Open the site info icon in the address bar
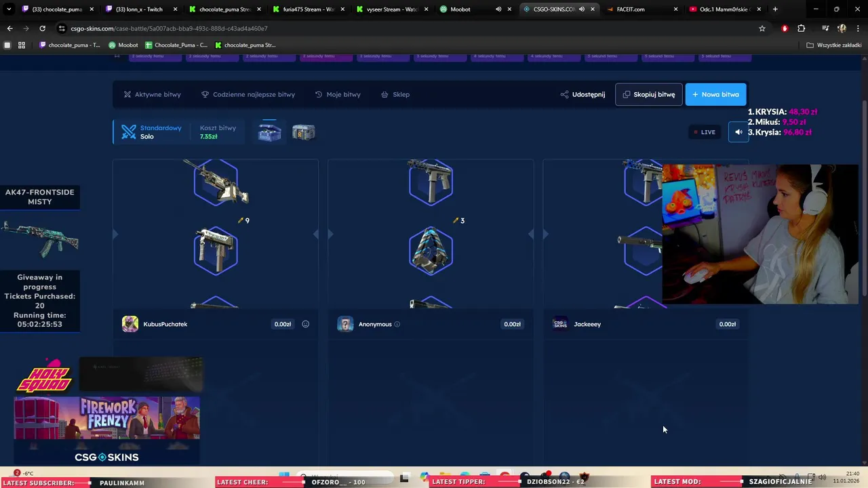868x488 pixels. pos(62,28)
